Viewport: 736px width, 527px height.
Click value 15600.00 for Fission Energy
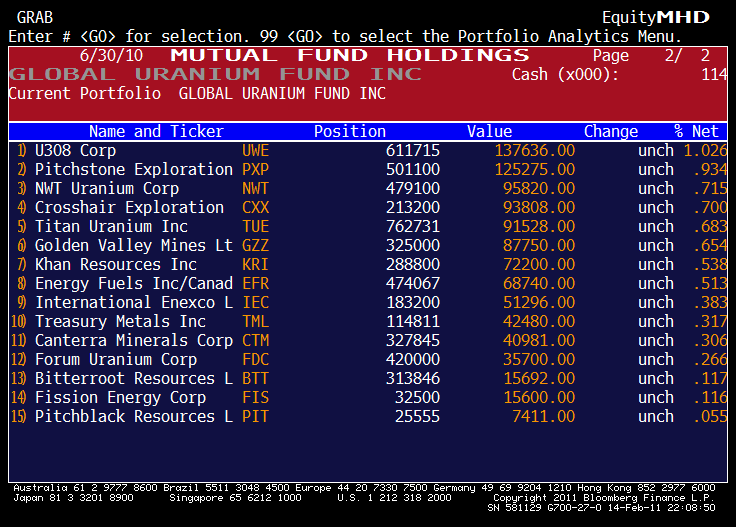539,397
